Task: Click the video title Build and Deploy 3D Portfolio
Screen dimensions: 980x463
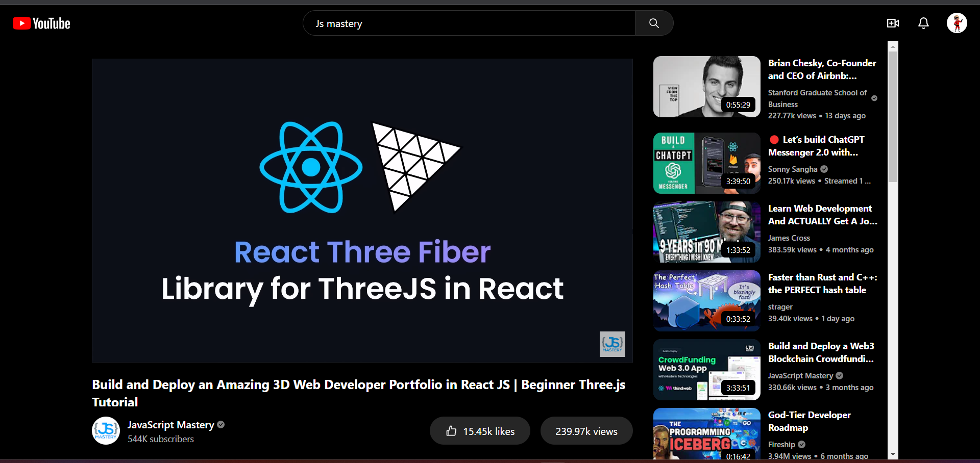Action: tap(359, 393)
